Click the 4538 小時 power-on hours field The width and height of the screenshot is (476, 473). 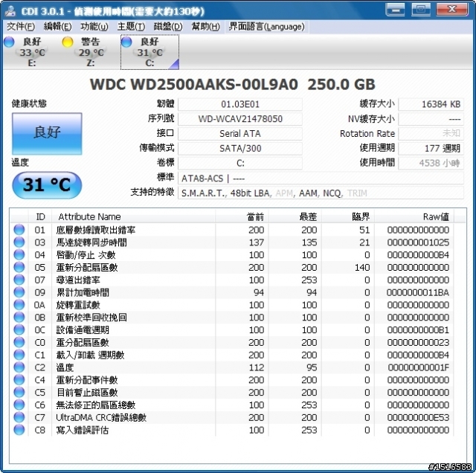[x=431, y=163]
